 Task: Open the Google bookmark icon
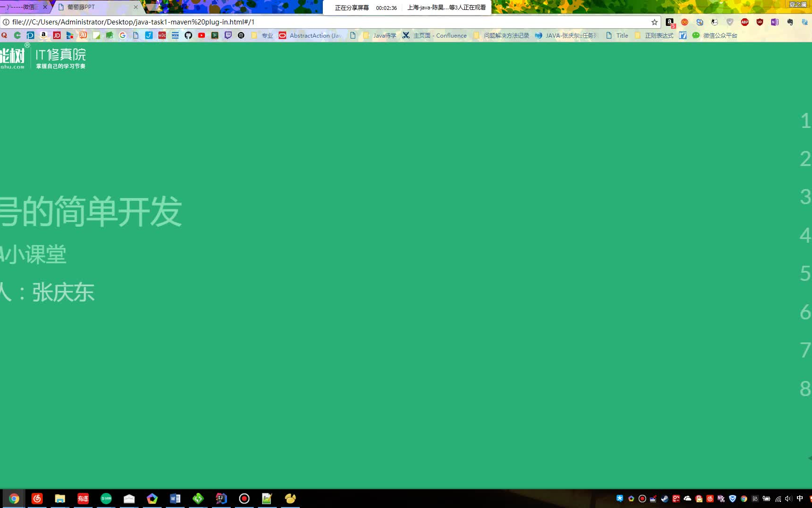[123, 35]
